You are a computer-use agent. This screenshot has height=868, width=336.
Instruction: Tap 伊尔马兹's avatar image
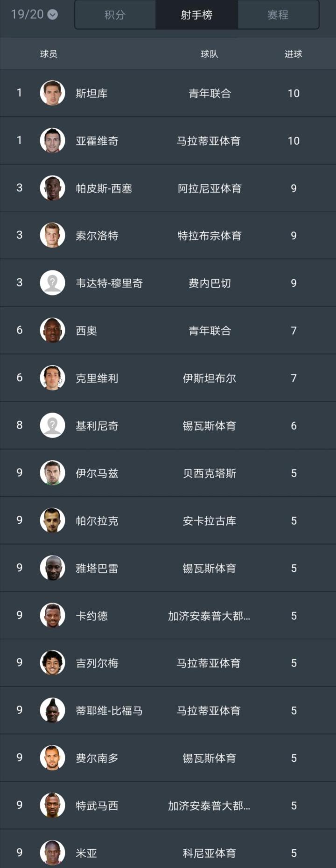[x=52, y=473]
